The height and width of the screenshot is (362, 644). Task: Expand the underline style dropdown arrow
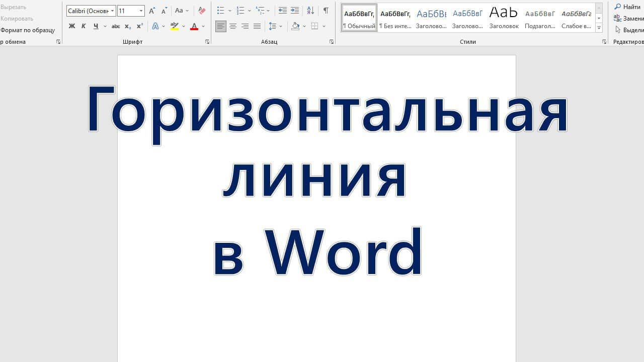105,26
